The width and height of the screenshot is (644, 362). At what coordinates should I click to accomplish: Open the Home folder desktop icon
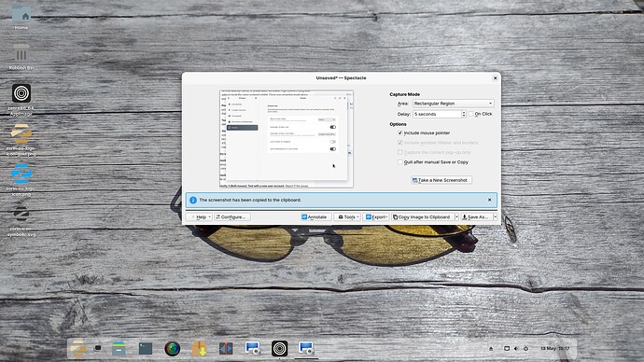click(21, 17)
